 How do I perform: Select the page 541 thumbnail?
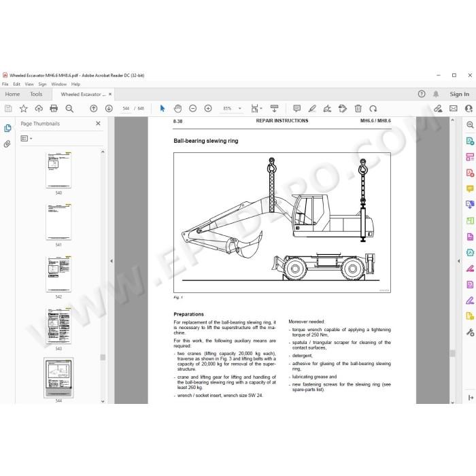tap(58, 222)
